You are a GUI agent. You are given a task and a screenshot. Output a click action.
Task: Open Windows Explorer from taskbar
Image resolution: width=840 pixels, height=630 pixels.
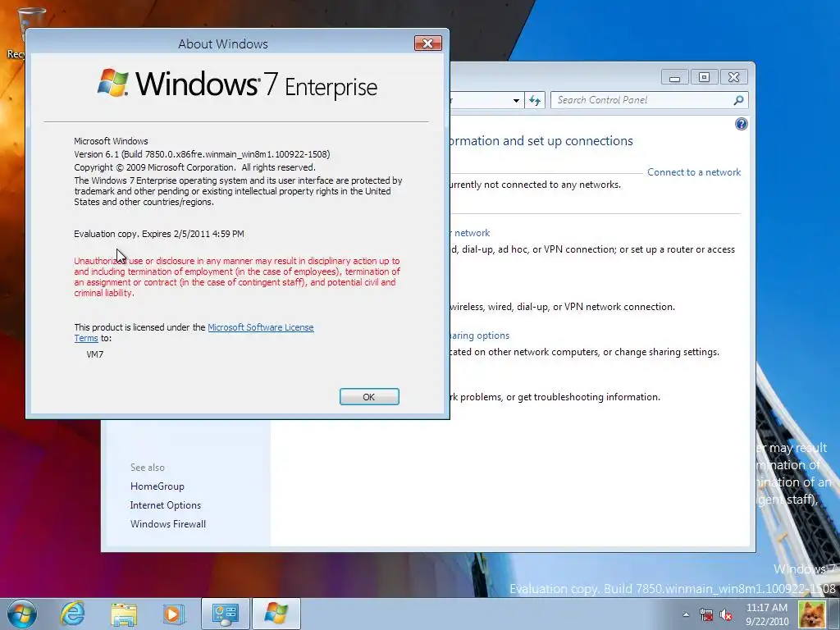tap(124, 614)
